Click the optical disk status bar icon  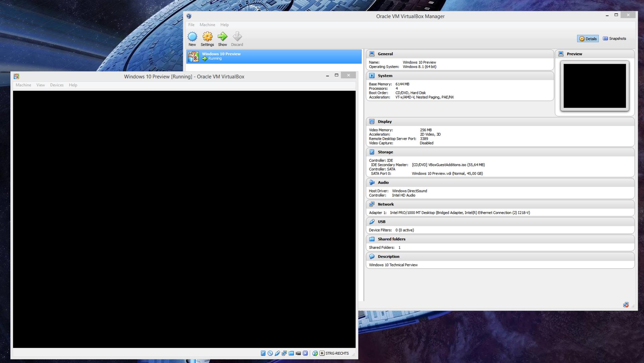click(x=270, y=353)
